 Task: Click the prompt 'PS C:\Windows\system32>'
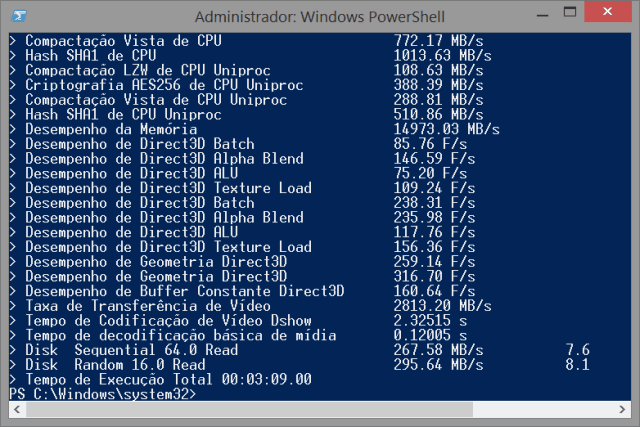click(x=103, y=394)
